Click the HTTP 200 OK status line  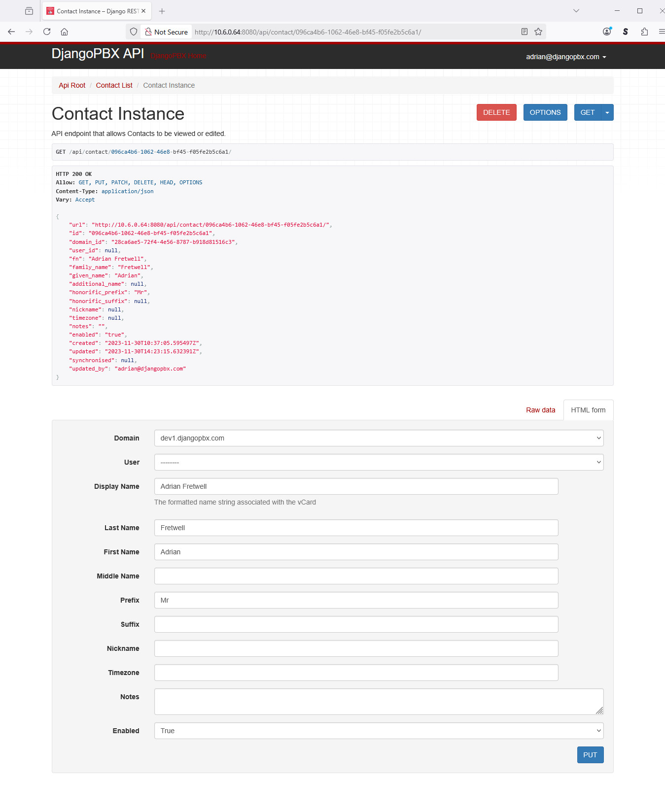[x=74, y=174]
